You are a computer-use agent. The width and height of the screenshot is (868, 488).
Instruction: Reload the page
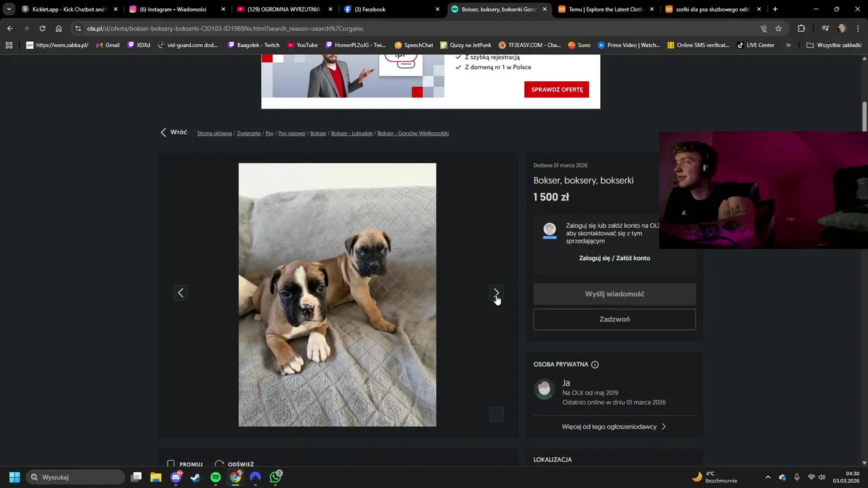42,28
